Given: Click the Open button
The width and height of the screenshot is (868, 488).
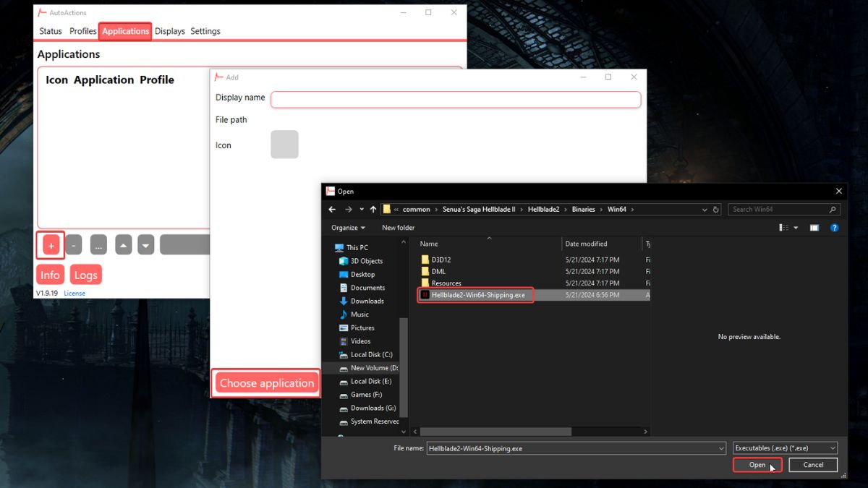Looking at the screenshot, I should click(x=757, y=465).
